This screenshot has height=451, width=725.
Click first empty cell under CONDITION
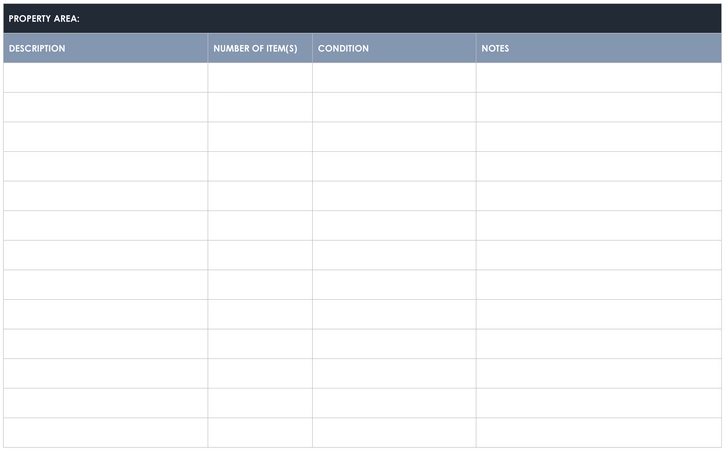(394, 78)
